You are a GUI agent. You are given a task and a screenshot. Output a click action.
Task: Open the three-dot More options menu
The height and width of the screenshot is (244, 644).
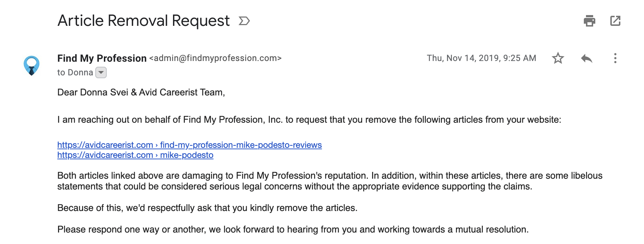point(615,58)
